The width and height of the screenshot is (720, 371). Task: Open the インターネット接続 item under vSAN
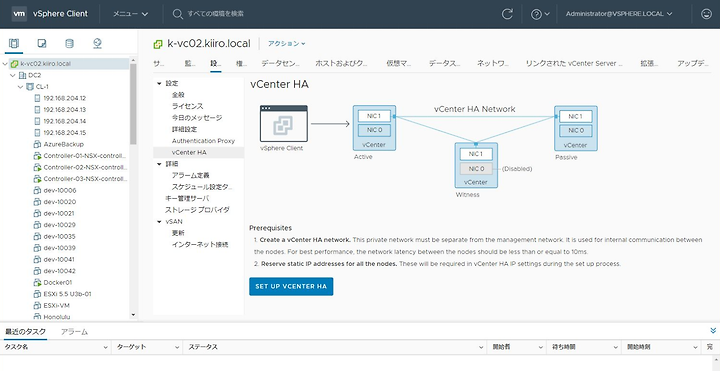(200, 245)
